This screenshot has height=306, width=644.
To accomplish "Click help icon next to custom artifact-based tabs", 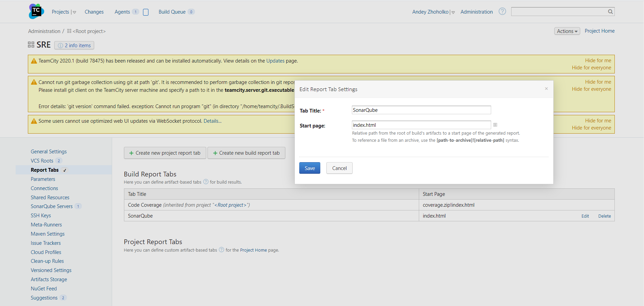I will 221,250.
